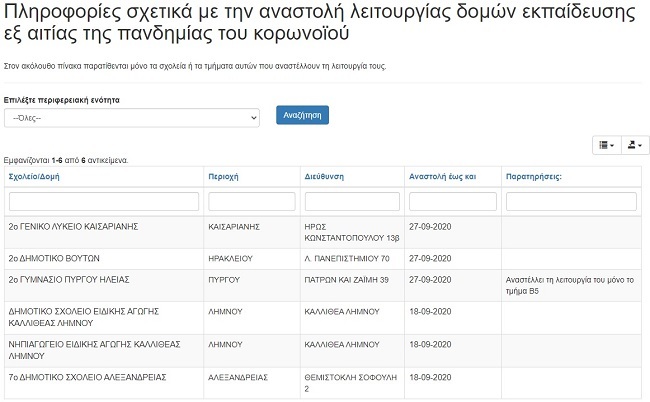Select the 2ο ΔΗΜΟΤΙΚΟ ΒΟΥΤΩΝ row

58,258
